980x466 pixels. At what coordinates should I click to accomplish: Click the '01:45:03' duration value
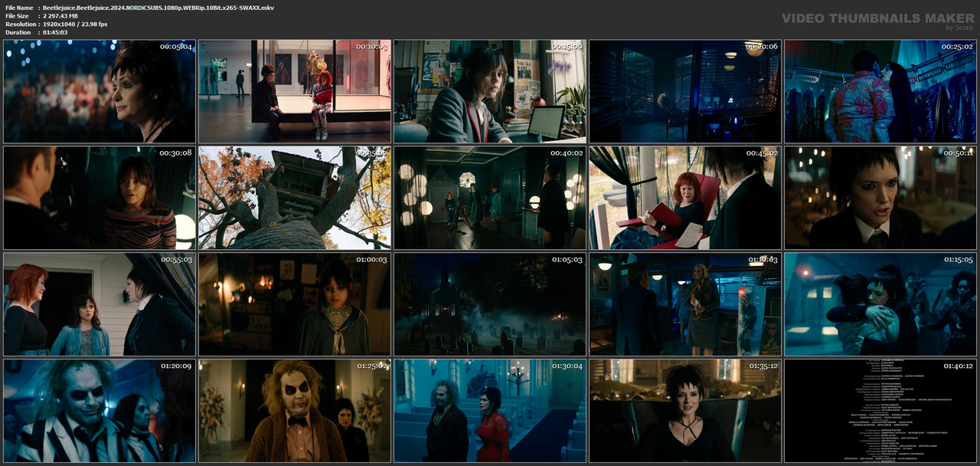click(55, 33)
